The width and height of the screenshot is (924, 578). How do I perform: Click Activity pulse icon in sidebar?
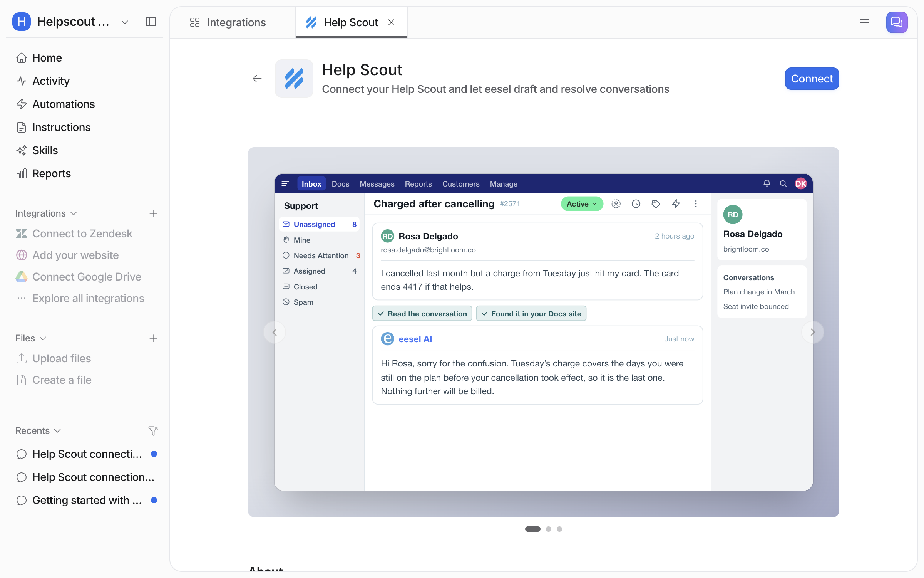pyautogui.click(x=22, y=81)
